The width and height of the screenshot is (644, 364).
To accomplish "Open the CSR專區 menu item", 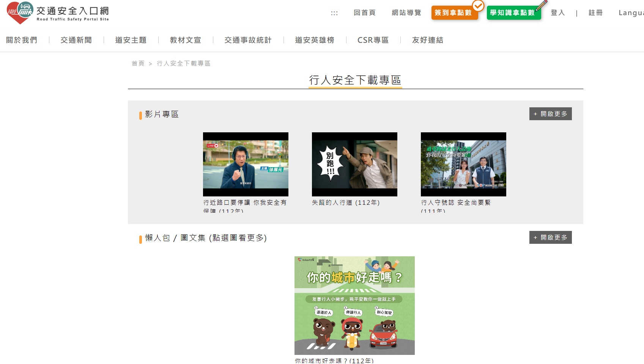I will [373, 40].
